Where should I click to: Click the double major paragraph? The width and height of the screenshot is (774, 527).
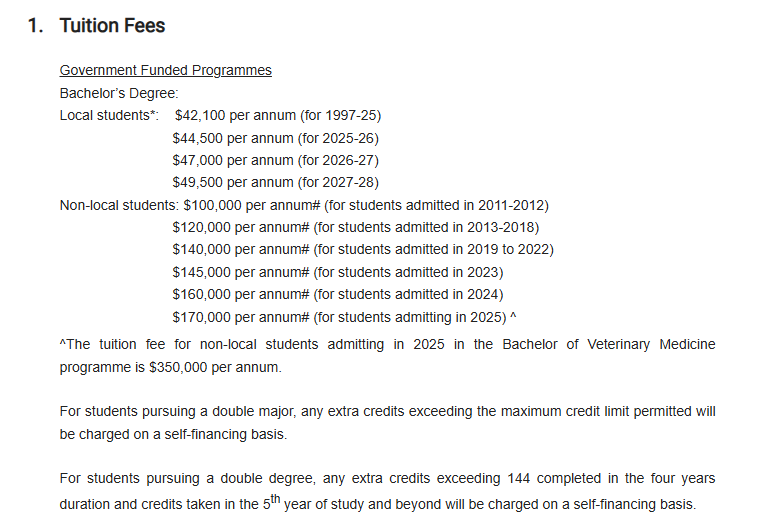coord(387,423)
